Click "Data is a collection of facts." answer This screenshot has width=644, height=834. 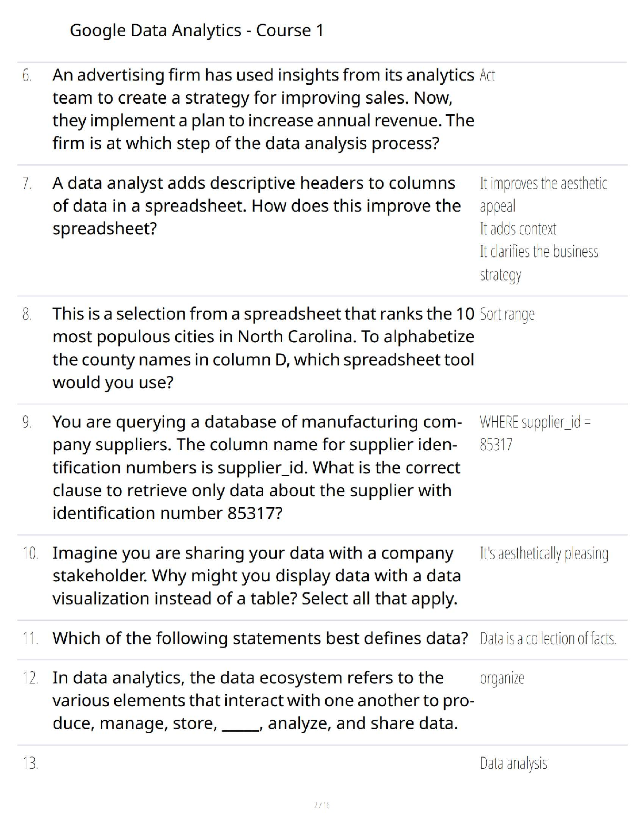click(x=548, y=639)
